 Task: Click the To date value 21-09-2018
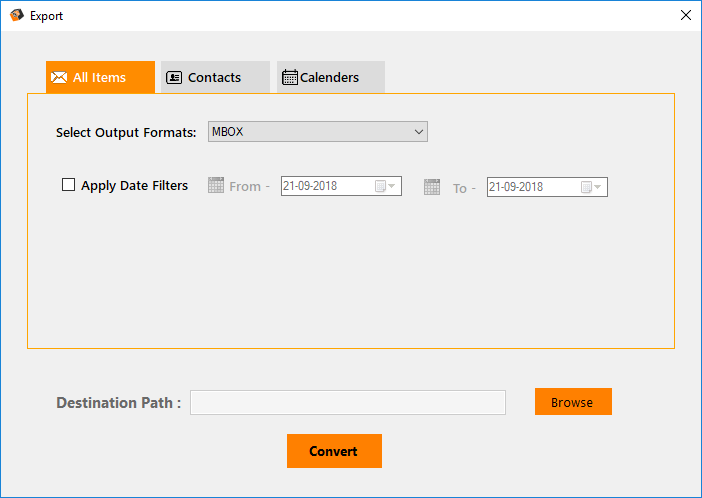pos(517,187)
